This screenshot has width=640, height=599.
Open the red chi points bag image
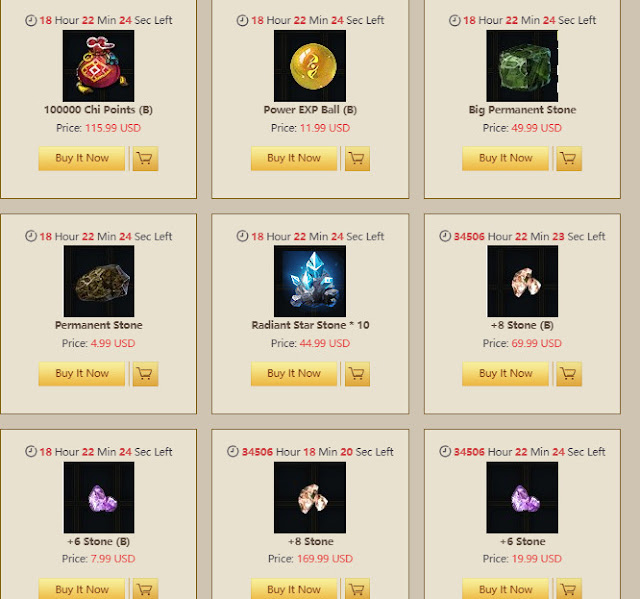coord(98,66)
